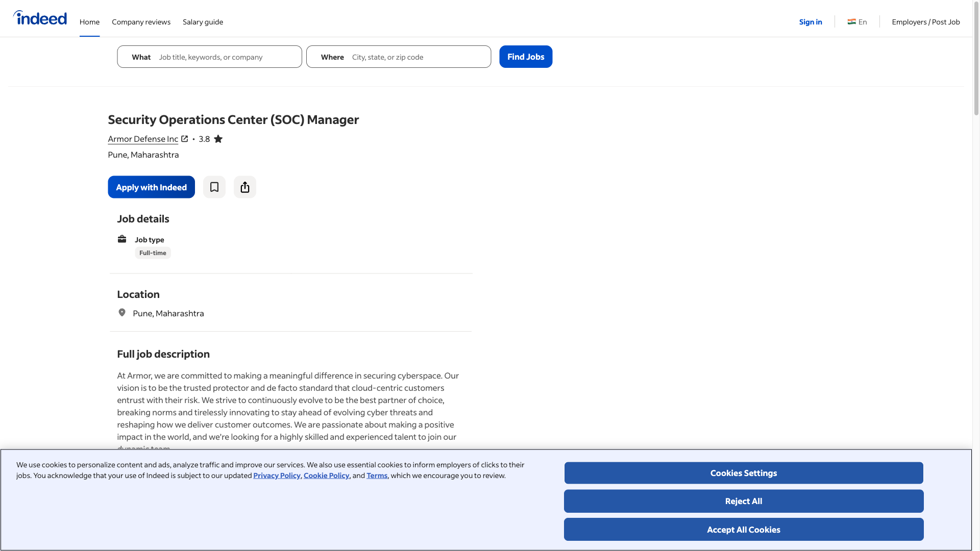Focus the Where city field
The height and width of the screenshot is (551, 980).
coord(399,57)
